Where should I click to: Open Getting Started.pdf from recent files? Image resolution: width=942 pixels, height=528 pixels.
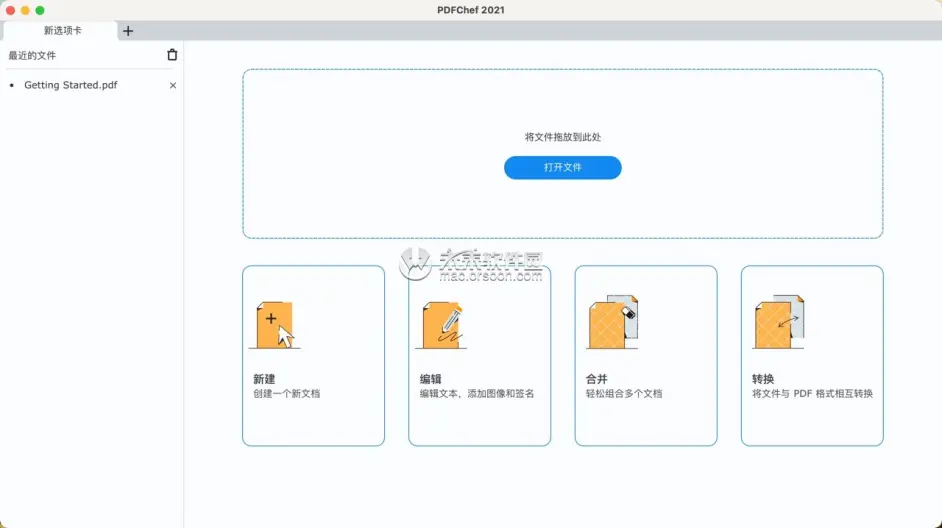[x=71, y=85]
